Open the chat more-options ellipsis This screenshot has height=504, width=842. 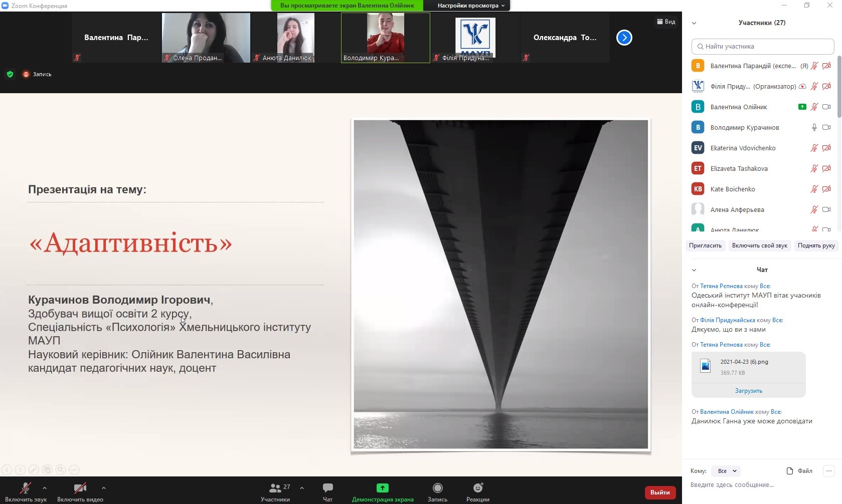point(828,471)
